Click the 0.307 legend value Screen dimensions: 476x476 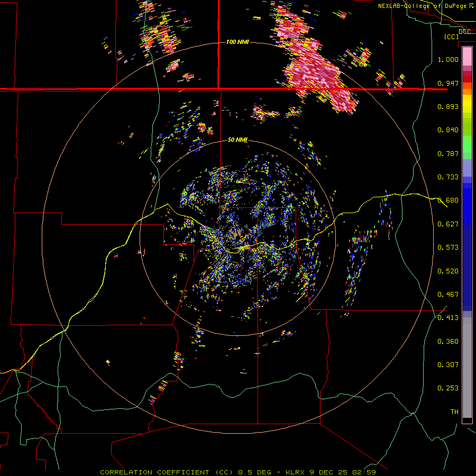[x=448, y=365]
